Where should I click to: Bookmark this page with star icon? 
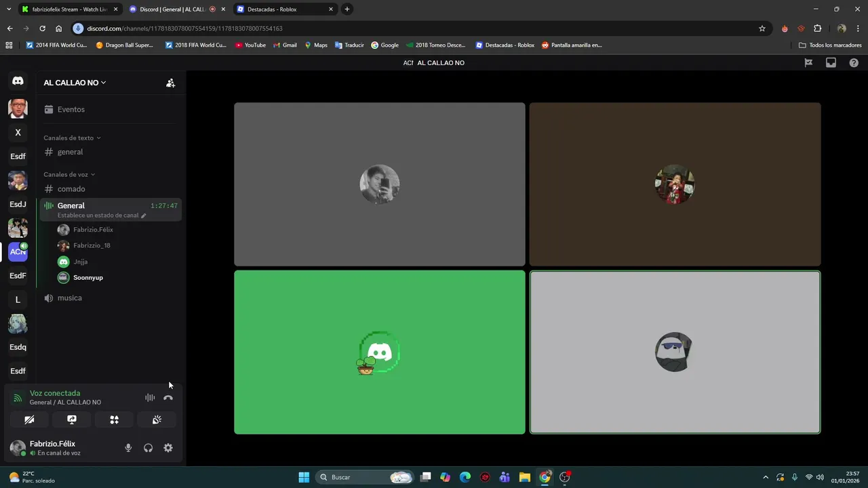click(x=762, y=28)
